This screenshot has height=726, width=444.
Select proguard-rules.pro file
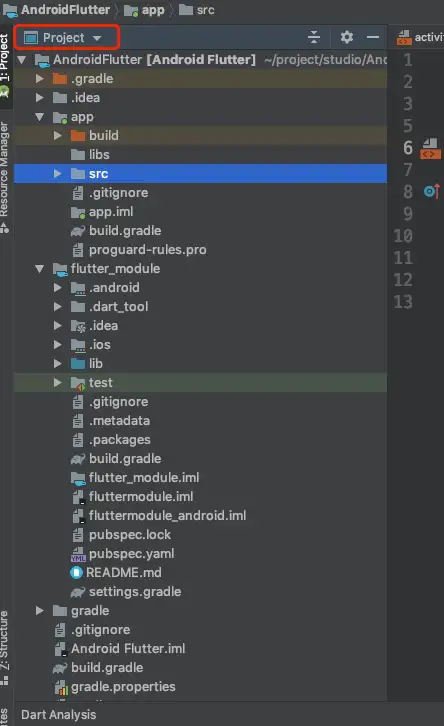[147, 250]
